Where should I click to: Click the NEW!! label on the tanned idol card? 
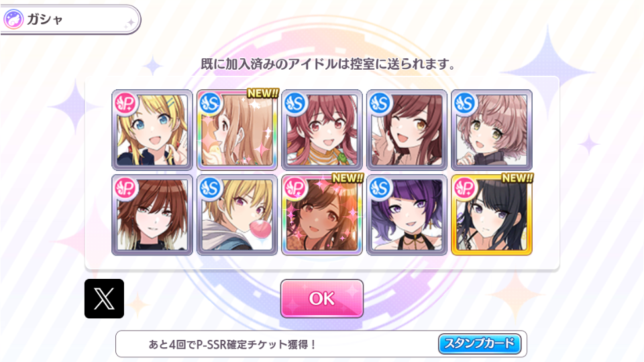pos(347,178)
